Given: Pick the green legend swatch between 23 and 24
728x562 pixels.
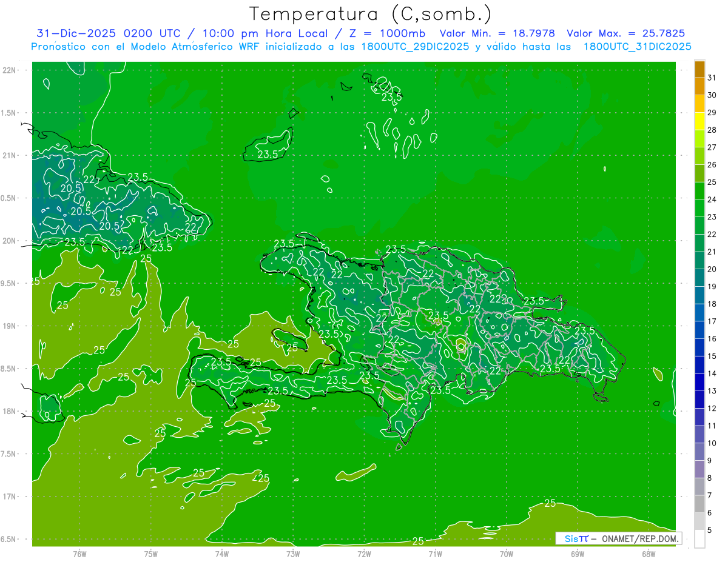Looking at the screenshot, I should (699, 208).
